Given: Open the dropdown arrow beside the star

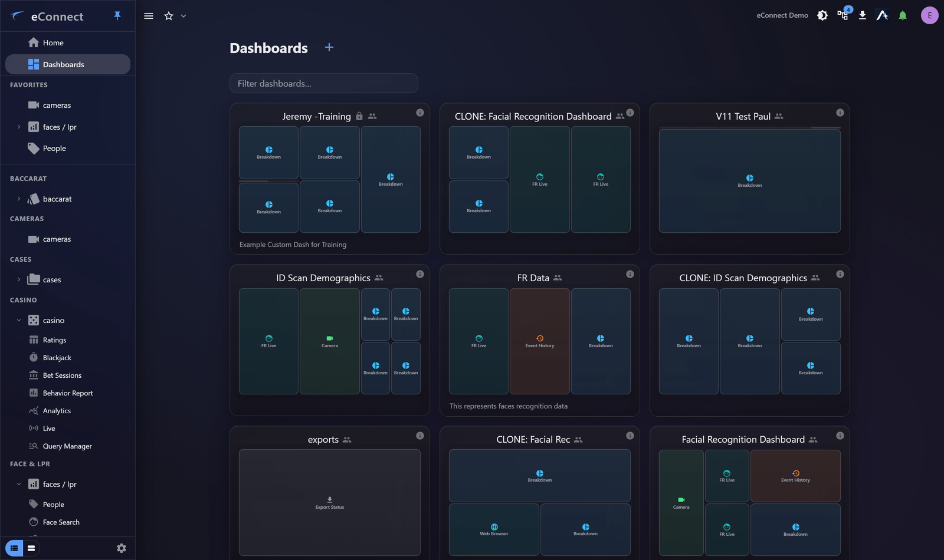Looking at the screenshot, I should [x=183, y=16].
